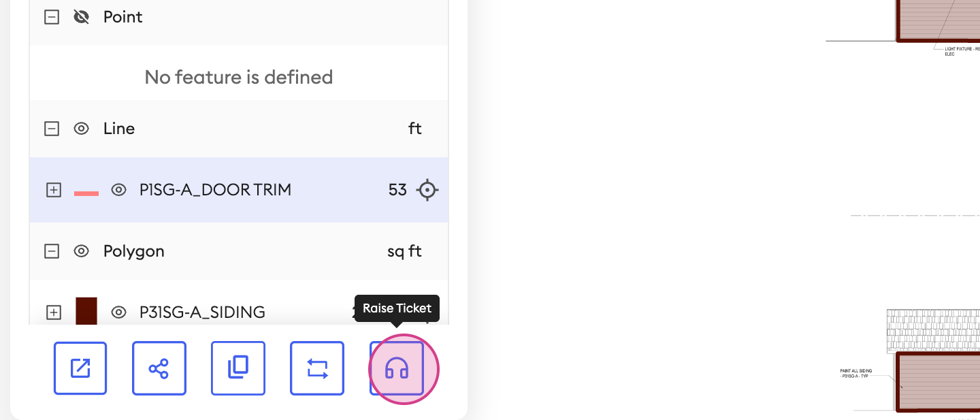This screenshot has width=980, height=420.
Task: Select the P31SG-A_SIDING row label
Action: (202, 312)
